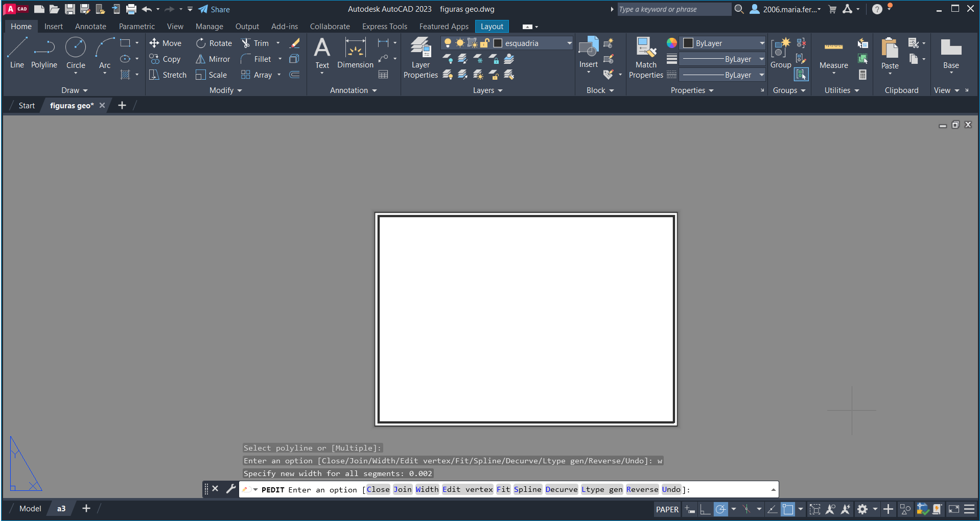Activate the Trim tool
980x521 pixels.
(255, 43)
